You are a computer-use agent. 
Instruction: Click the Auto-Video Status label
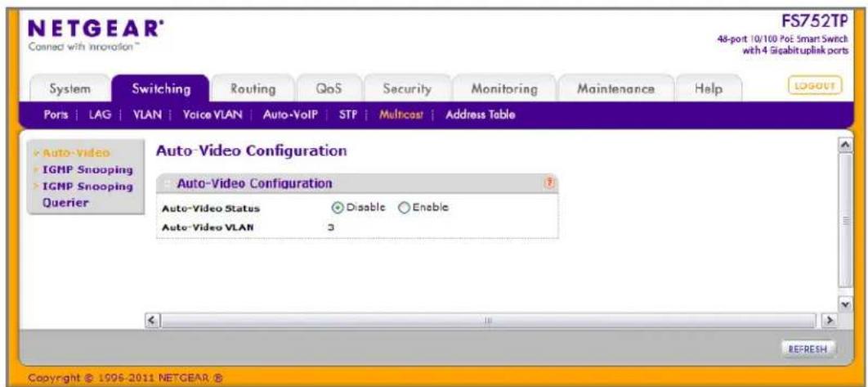[x=211, y=209]
